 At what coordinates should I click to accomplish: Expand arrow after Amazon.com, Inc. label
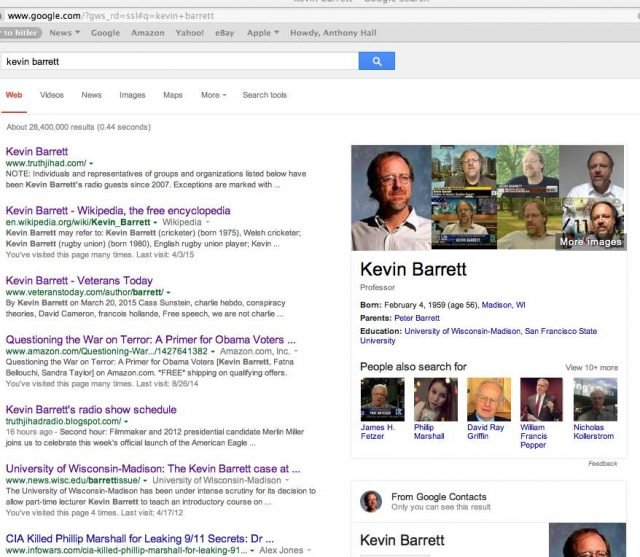click(296, 351)
